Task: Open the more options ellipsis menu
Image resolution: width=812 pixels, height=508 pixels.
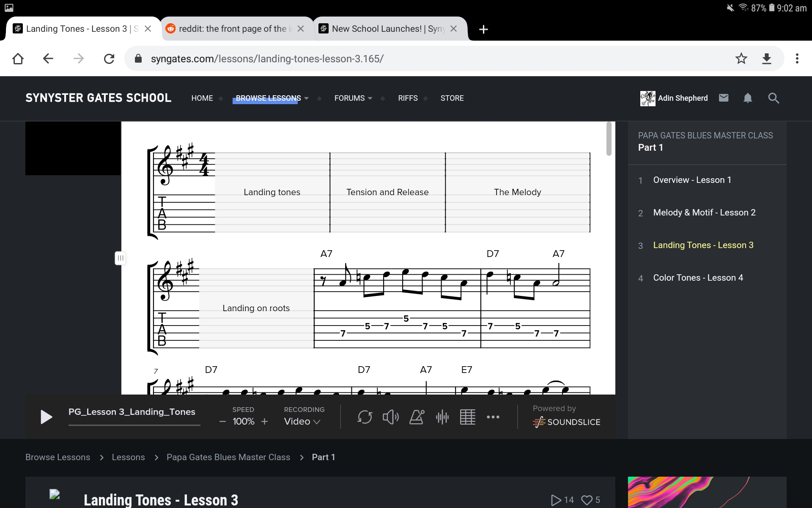Action: pos(493,417)
